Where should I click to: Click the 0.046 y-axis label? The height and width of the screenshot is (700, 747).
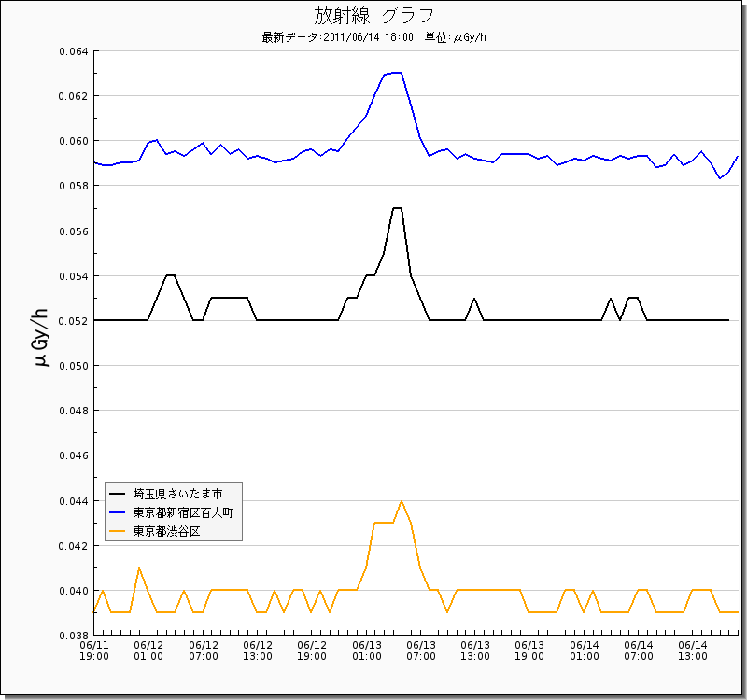click(x=74, y=455)
